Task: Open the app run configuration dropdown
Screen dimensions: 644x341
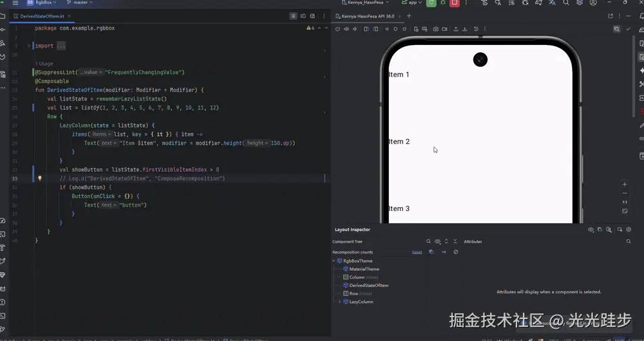Action: click(411, 3)
